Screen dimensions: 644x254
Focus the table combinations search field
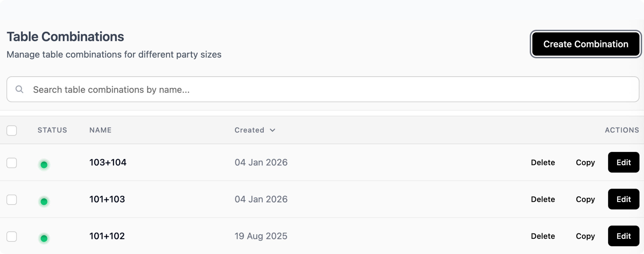(x=325, y=90)
